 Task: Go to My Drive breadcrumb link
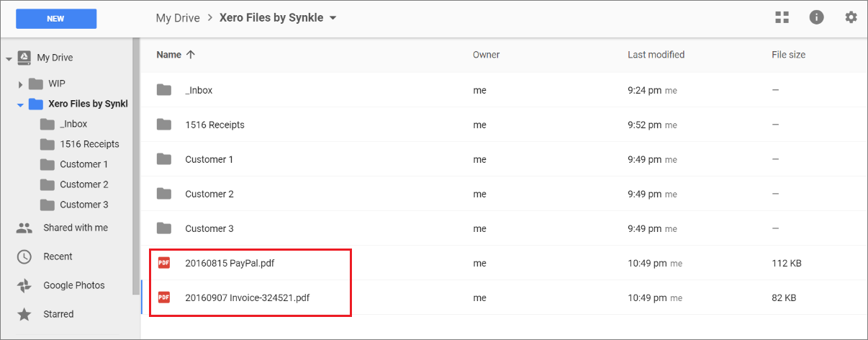pos(177,18)
